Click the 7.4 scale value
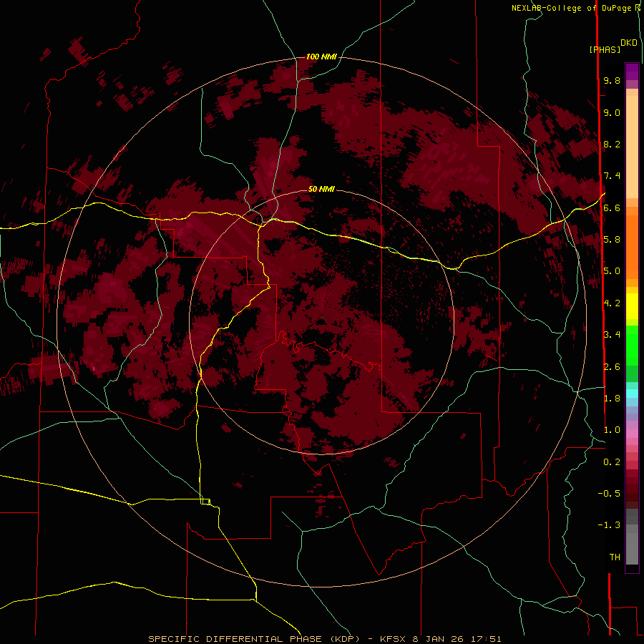The width and height of the screenshot is (644, 644). click(x=612, y=176)
